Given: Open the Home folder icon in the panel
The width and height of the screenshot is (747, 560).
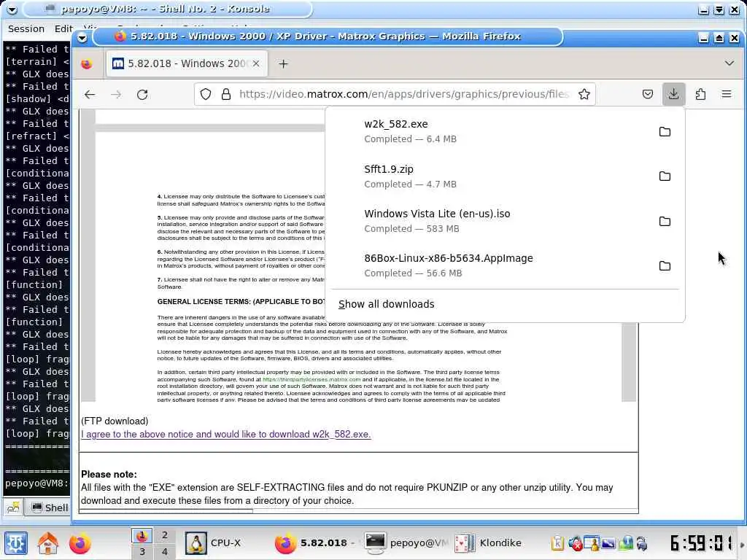Looking at the screenshot, I should (x=47, y=542).
